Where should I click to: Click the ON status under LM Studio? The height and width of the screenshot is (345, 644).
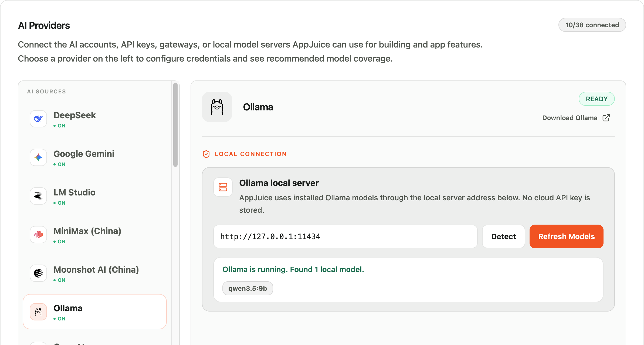pyautogui.click(x=59, y=203)
